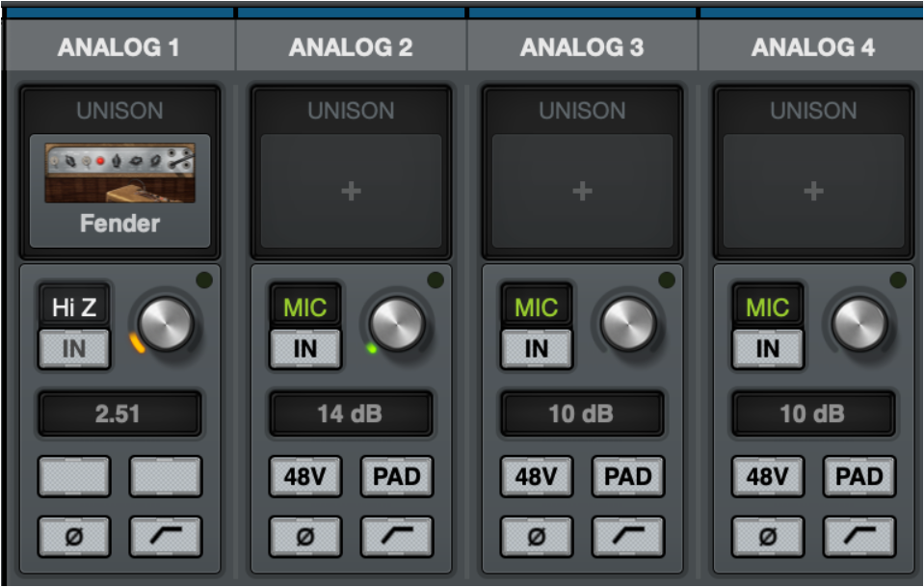
Task: Select the ANALOG 3 channel header
Action: point(582,47)
